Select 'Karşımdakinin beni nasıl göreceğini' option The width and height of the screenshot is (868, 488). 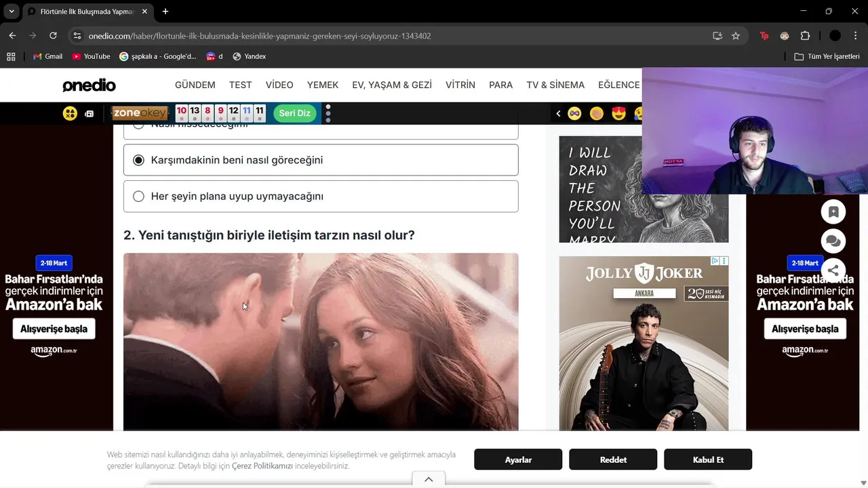coord(321,160)
